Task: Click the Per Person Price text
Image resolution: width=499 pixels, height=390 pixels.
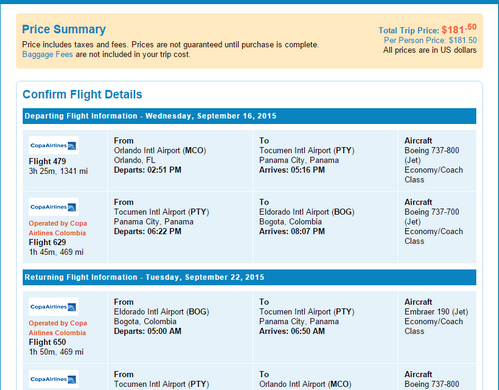Action: pyautogui.click(x=430, y=40)
